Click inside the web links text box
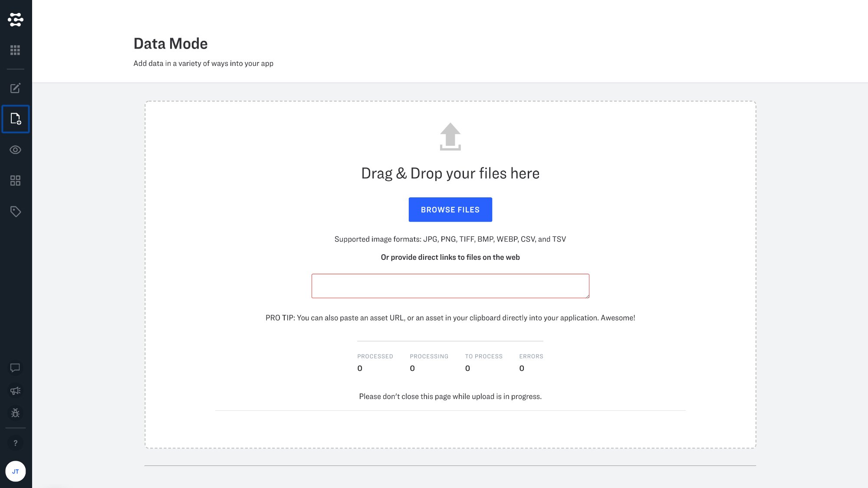868x488 pixels. pyautogui.click(x=450, y=286)
